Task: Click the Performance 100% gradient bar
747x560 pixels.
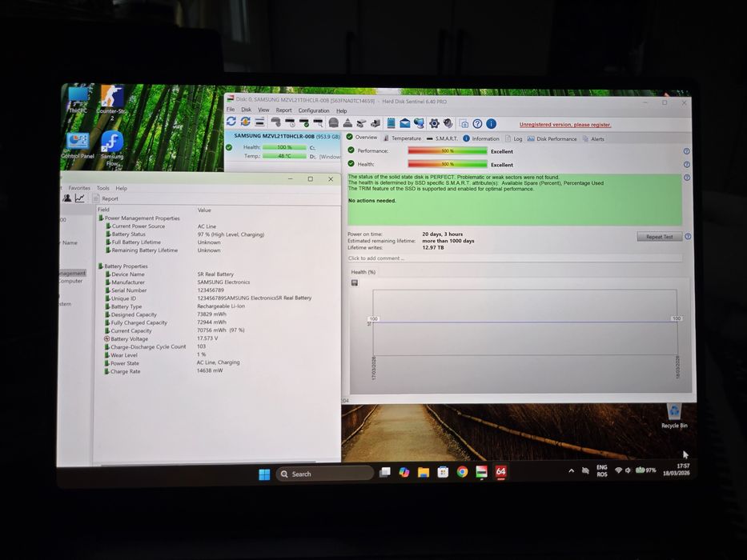Action: 448,151
